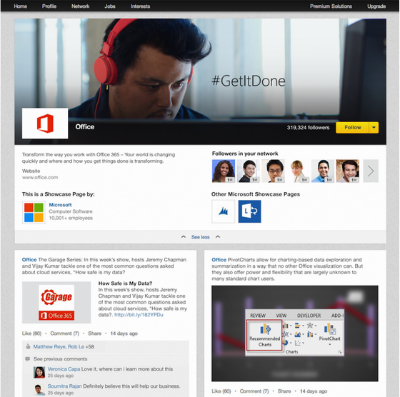Open the Microsoft Dynamics showcase page icon
The width and height of the screenshot is (400, 397).
pos(223,211)
